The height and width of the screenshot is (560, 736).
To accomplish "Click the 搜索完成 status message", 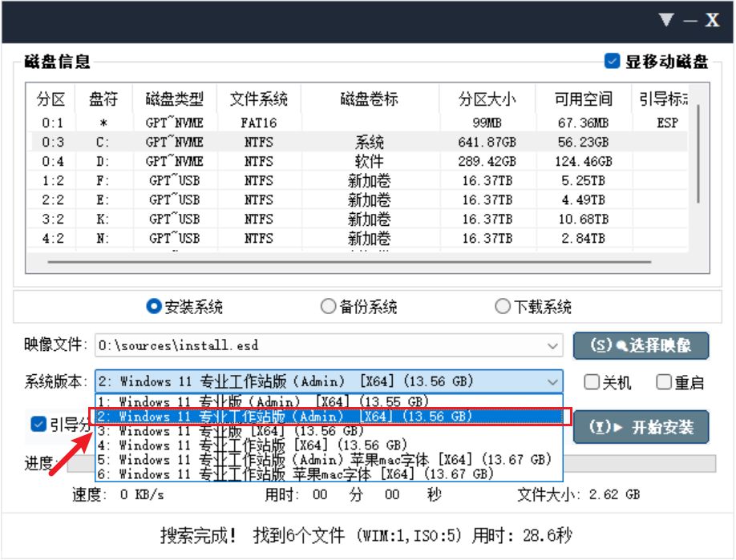I will (366, 535).
